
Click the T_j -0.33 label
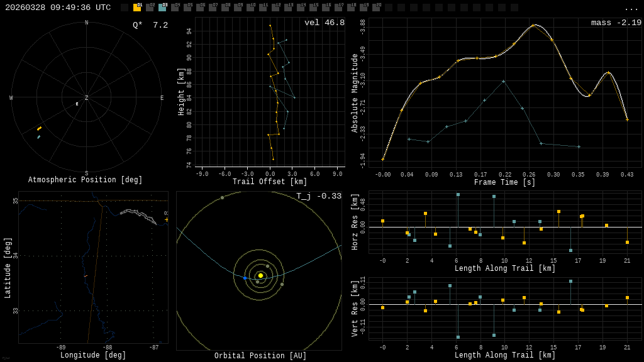click(319, 196)
